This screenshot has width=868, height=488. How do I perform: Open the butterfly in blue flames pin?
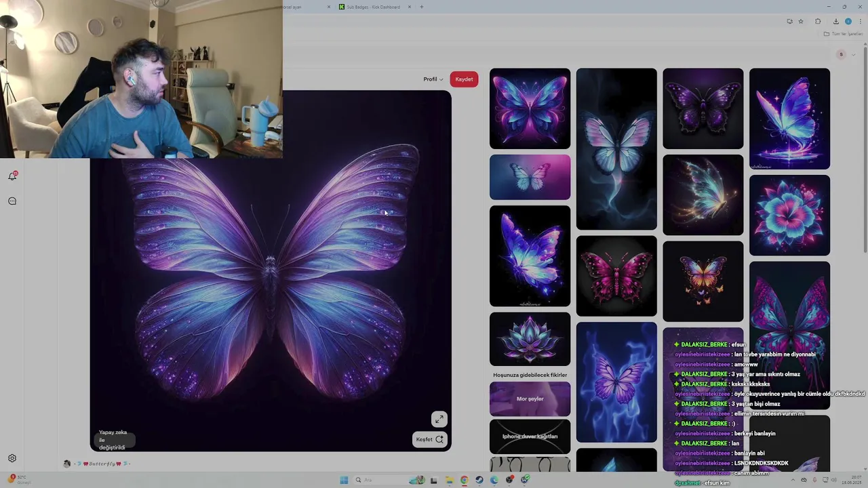pos(616,383)
